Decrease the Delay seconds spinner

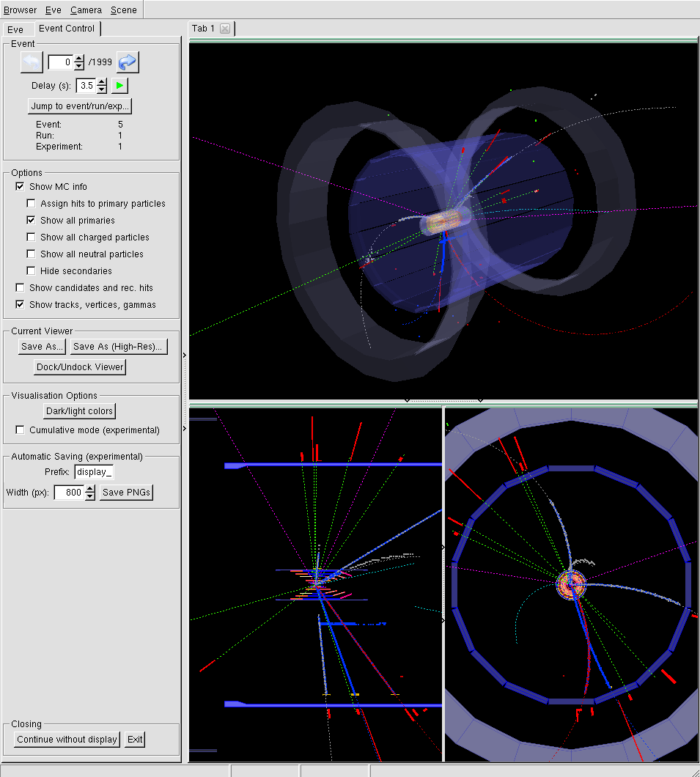click(x=102, y=89)
